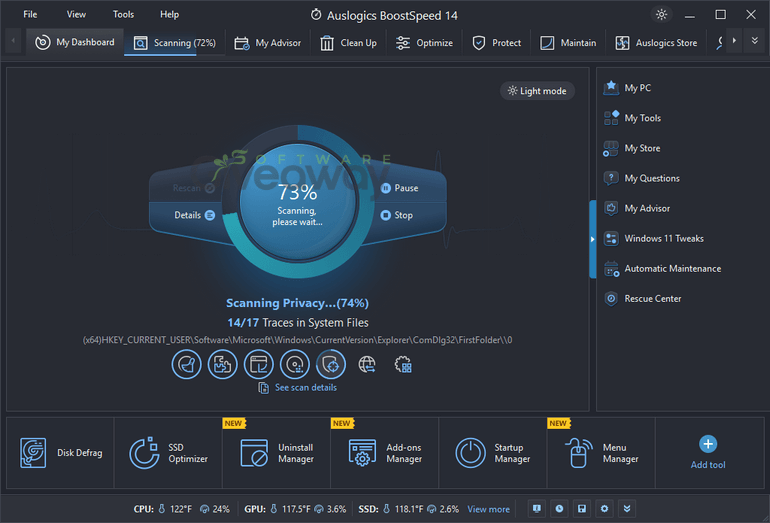
Task: Open the Tools menu
Action: 123,14
